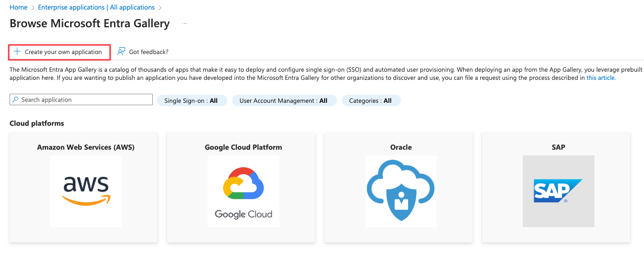This screenshot has width=644, height=253.
Task: Open the Single Sign-on filter
Action: coord(191,101)
